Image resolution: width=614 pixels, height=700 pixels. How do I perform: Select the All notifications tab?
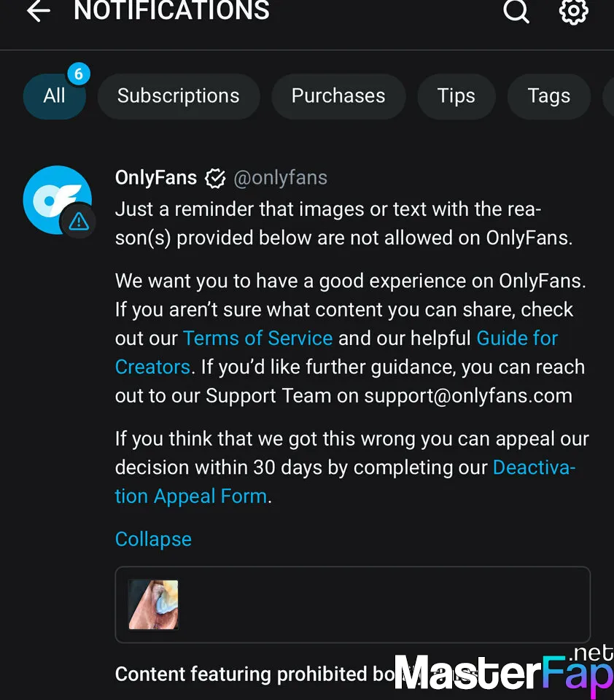pyautogui.click(x=54, y=96)
